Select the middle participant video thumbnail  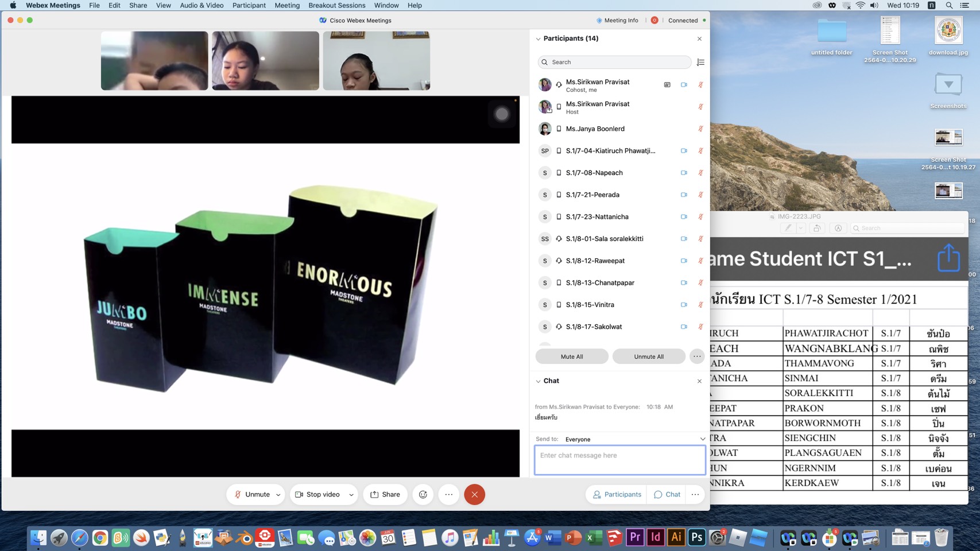pyautogui.click(x=265, y=60)
